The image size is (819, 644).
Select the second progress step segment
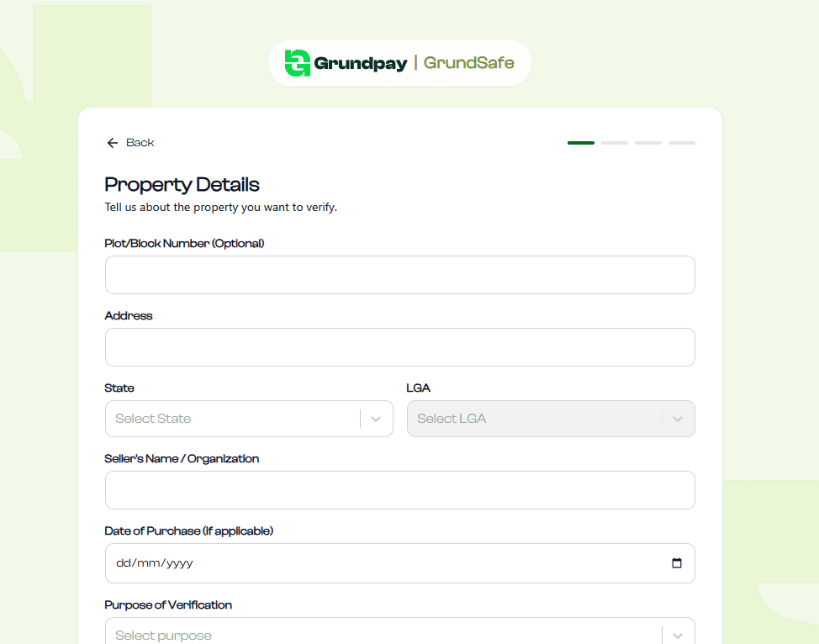tap(614, 143)
